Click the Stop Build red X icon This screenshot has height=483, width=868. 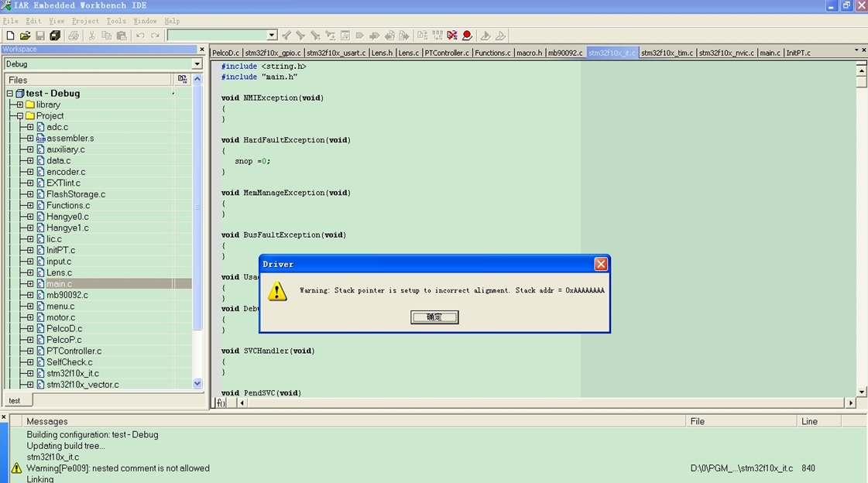tap(452, 36)
